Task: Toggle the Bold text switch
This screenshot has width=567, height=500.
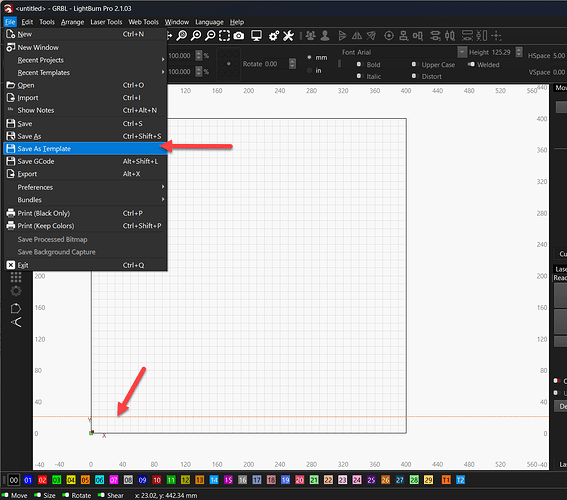Action: click(x=359, y=64)
